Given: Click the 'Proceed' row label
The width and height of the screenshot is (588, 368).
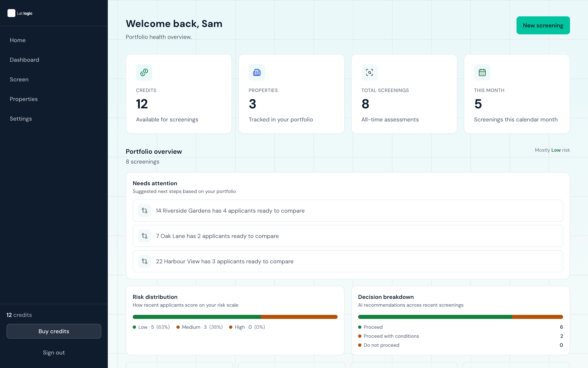Looking at the screenshot, I should click(373, 327).
